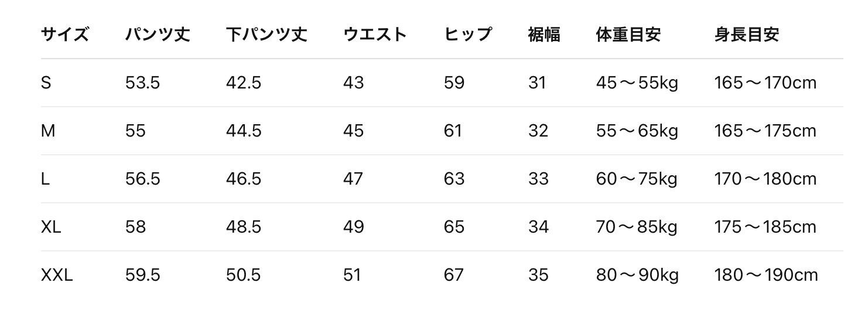
Task: Select the 180～190cm height range
Action: [766, 275]
